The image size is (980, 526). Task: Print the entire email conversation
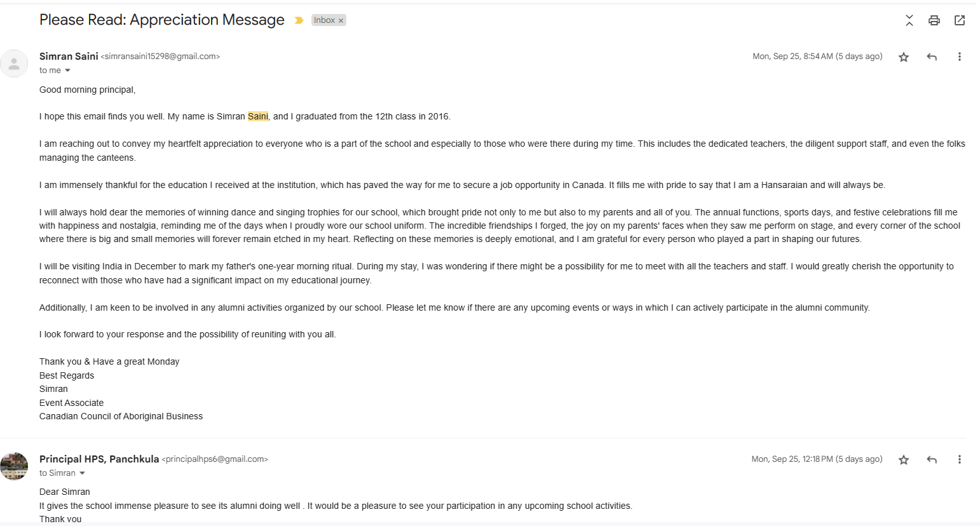click(934, 20)
